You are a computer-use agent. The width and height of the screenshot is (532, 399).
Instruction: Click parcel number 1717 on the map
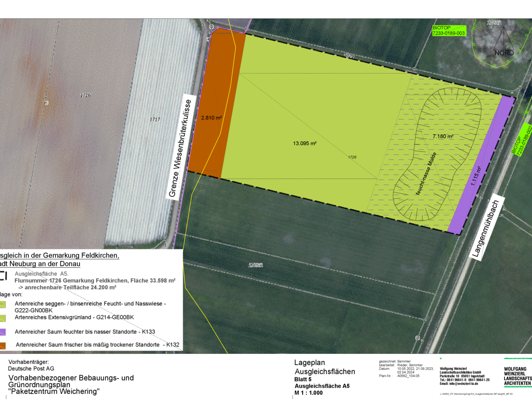(x=155, y=119)
